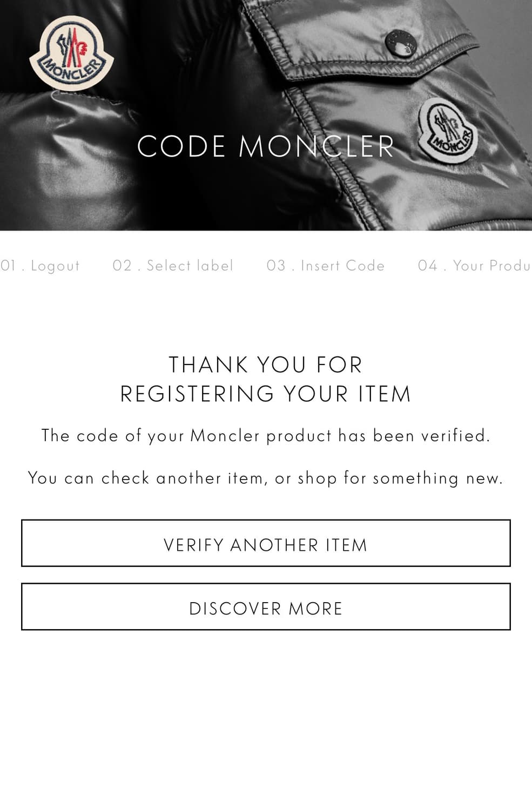
Task: Click the CODE MONCLER hero title
Action: point(266,146)
